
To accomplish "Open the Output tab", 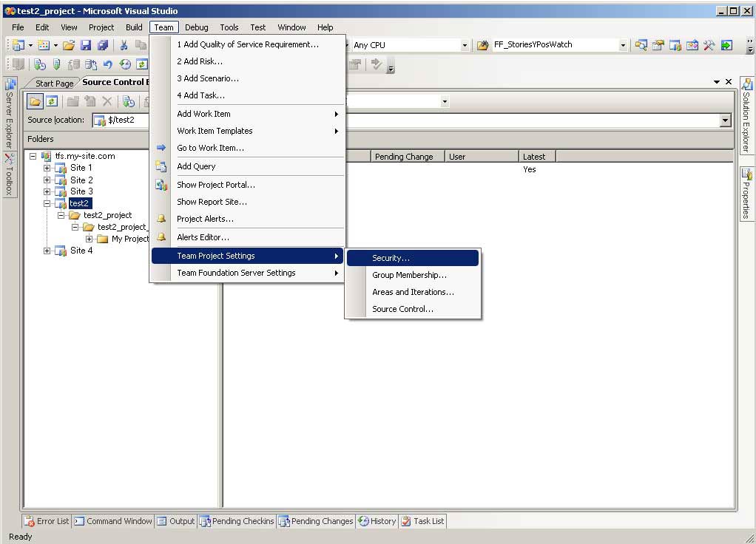I will tap(176, 521).
